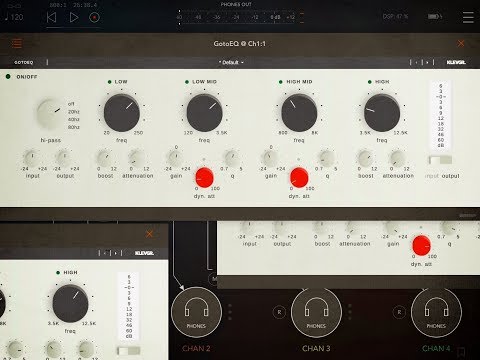The image size is (480, 360).
Task: Tap the three-dot handle beside CHAN 3 Phones
Action: click(x=350, y=312)
